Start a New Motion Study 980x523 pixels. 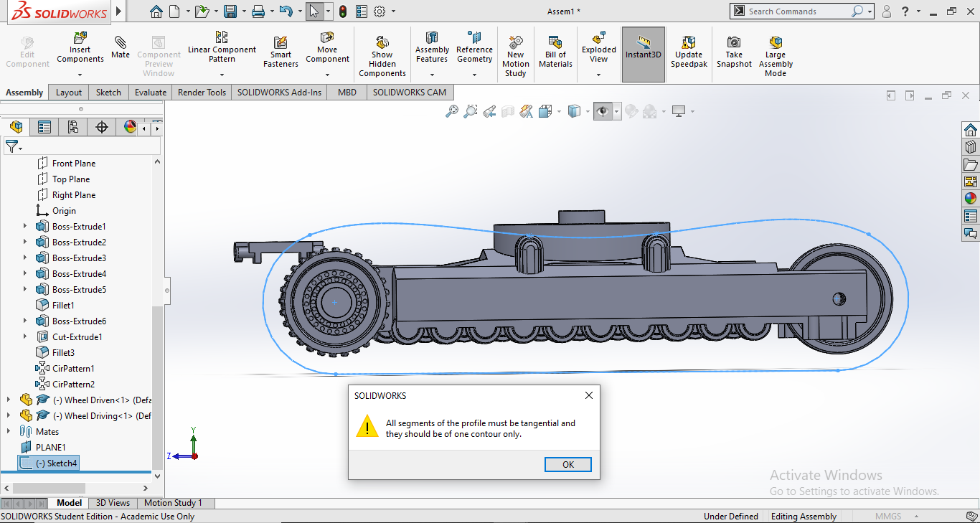click(x=515, y=57)
